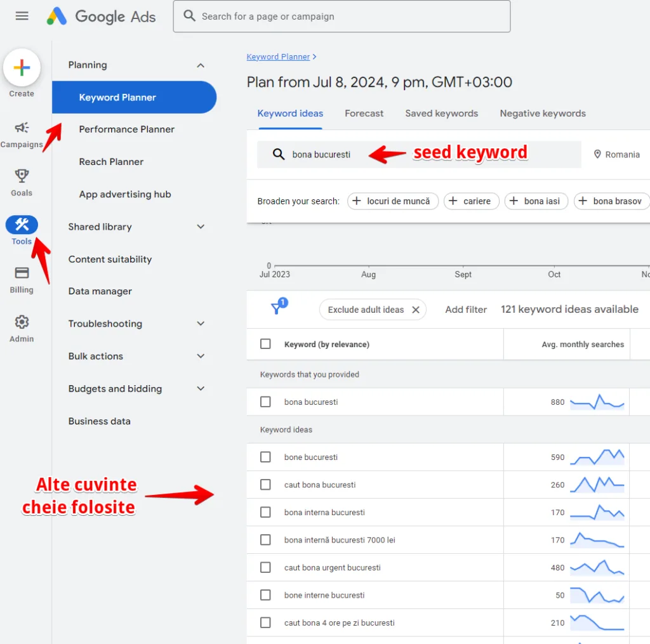Click the 'bona bucuresti' seed keyword field

[419, 155]
